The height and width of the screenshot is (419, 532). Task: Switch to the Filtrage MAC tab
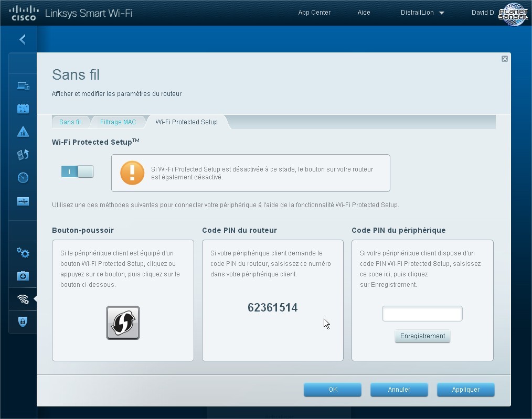point(118,122)
